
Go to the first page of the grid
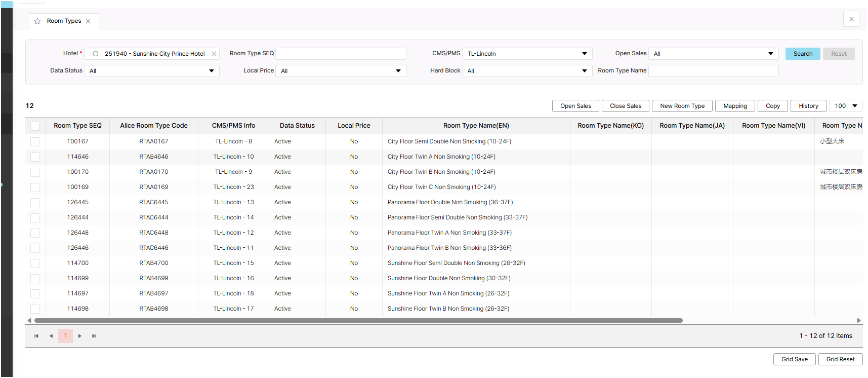click(36, 336)
